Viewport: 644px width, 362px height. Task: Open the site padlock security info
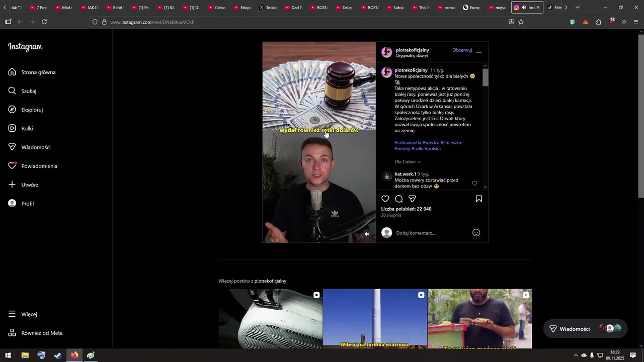coord(104,22)
